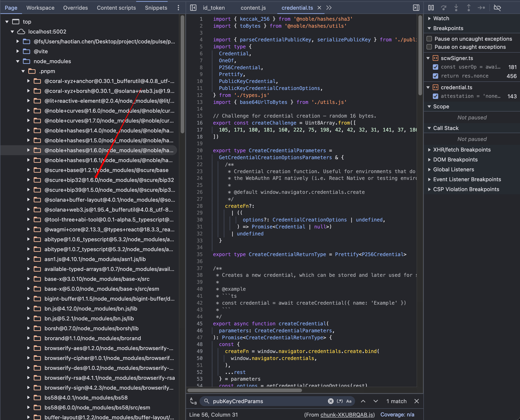Show more open file tabs
520x420 pixels.
(x=329, y=8)
